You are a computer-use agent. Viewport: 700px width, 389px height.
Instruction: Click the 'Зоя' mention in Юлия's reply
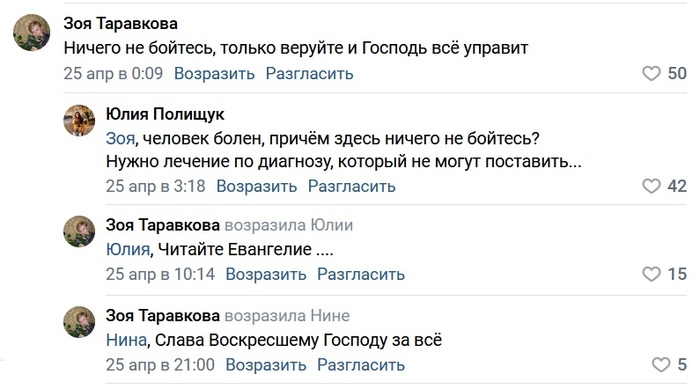[x=120, y=138]
